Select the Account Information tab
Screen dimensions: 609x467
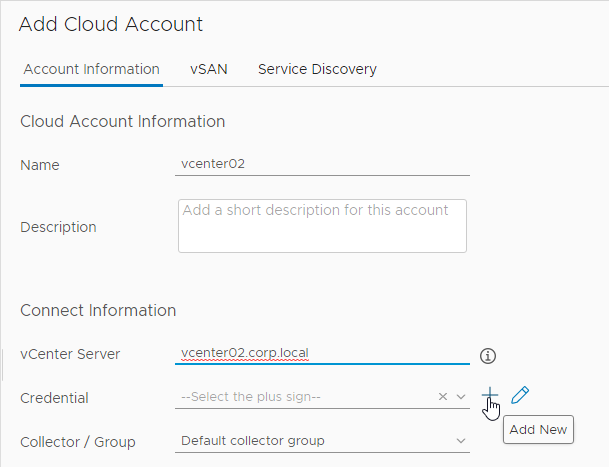click(x=91, y=69)
